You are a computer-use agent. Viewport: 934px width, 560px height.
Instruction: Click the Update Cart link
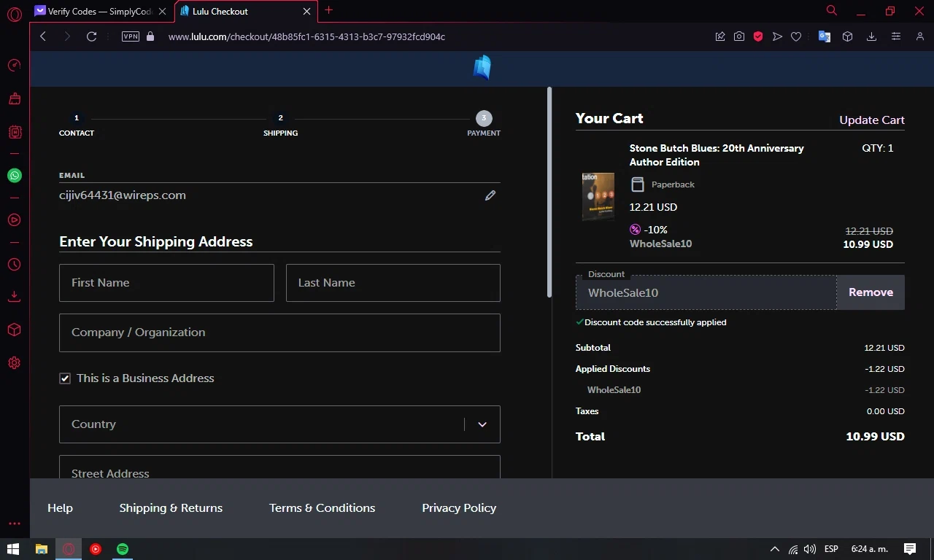click(871, 120)
